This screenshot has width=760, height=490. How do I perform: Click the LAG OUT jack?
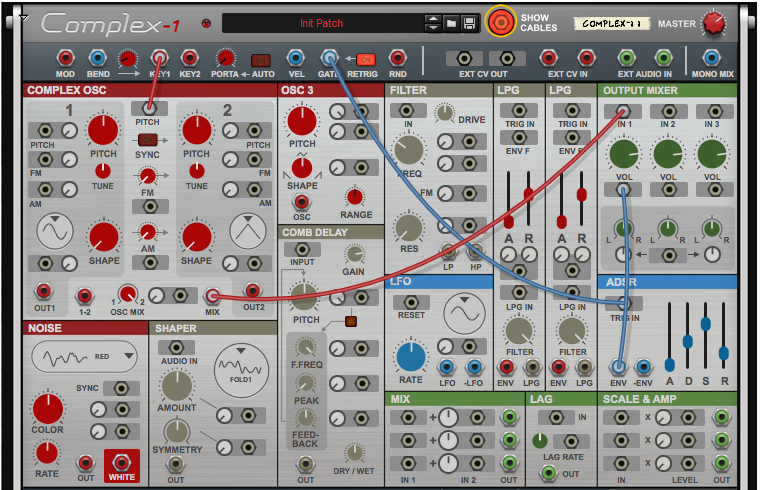pos(549,473)
